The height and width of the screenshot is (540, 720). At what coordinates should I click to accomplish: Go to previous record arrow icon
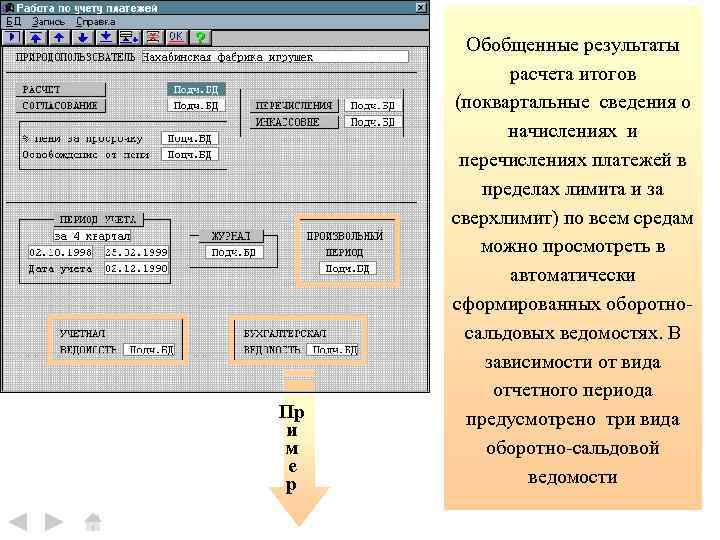point(59,37)
